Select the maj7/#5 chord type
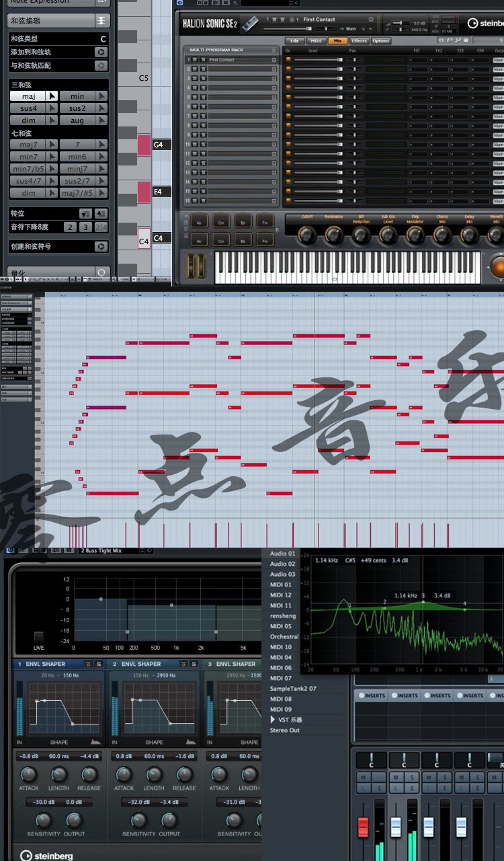The height and width of the screenshot is (861, 504). coord(77,193)
